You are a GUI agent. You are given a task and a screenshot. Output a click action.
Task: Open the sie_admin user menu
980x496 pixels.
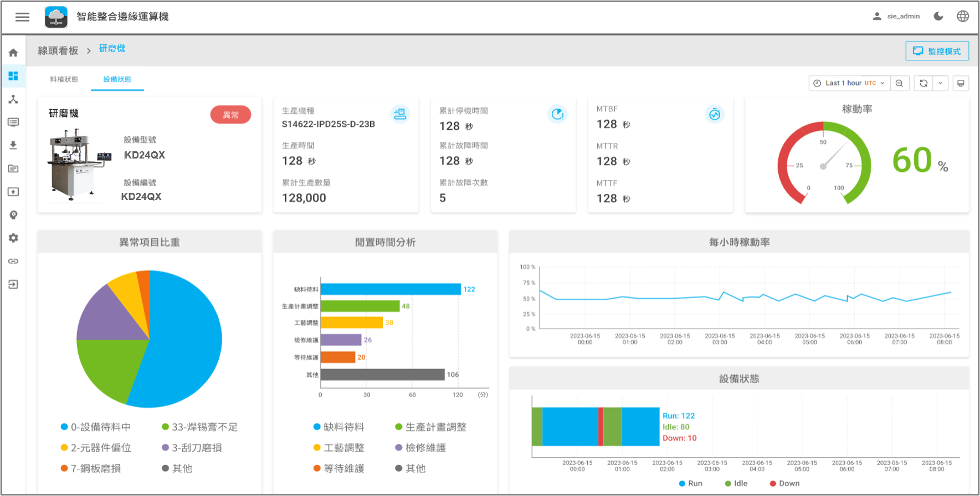pyautogui.click(x=896, y=17)
